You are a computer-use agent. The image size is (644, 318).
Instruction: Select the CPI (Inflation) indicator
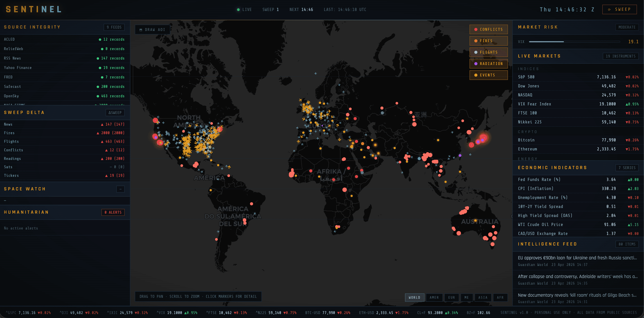click(x=578, y=189)
